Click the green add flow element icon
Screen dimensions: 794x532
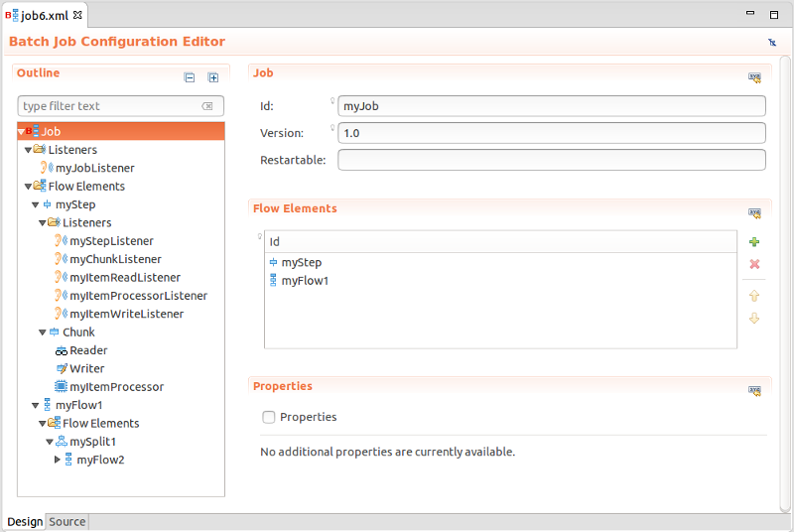(754, 242)
